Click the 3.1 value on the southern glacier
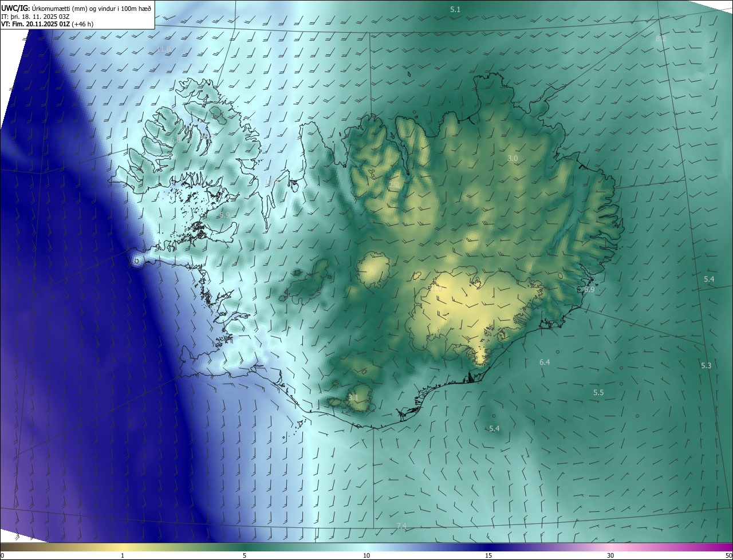The height and width of the screenshot is (560, 733). [353, 397]
